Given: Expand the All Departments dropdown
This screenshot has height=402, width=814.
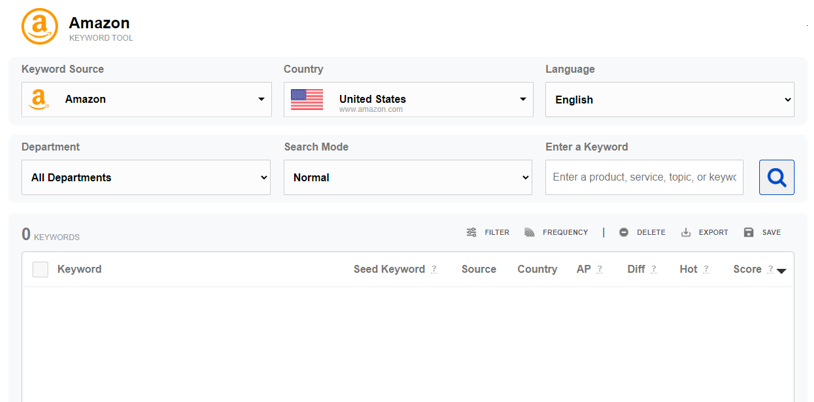Looking at the screenshot, I should click(x=146, y=177).
